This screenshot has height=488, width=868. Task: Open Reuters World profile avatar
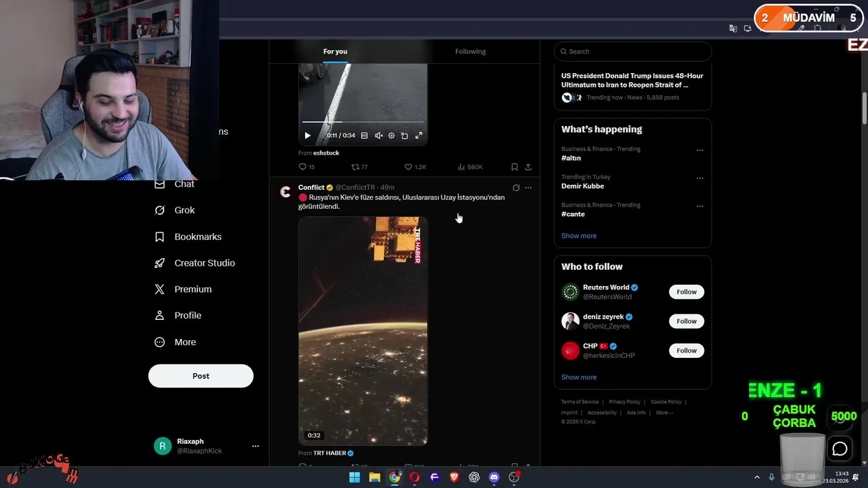[x=570, y=292]
